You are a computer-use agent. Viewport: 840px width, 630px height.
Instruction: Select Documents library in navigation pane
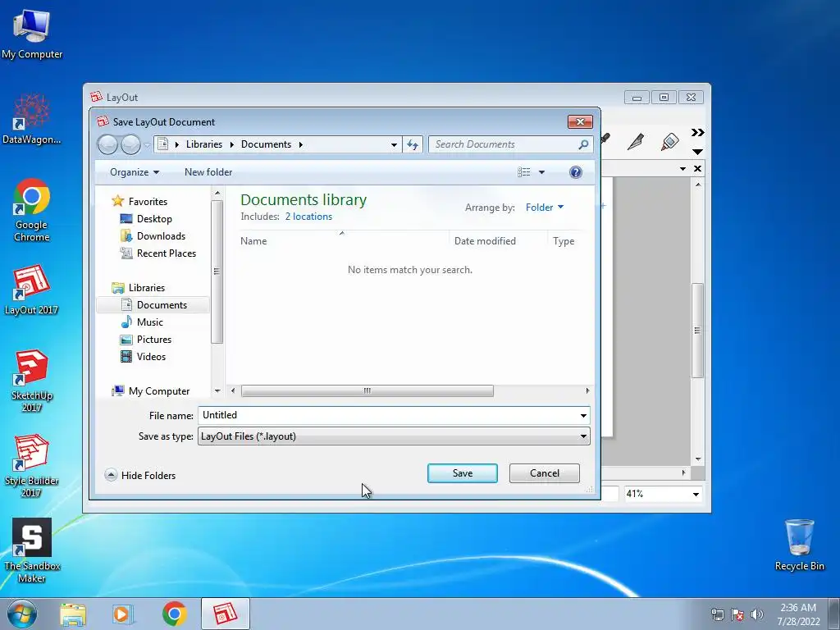click(x=153, y=305)
